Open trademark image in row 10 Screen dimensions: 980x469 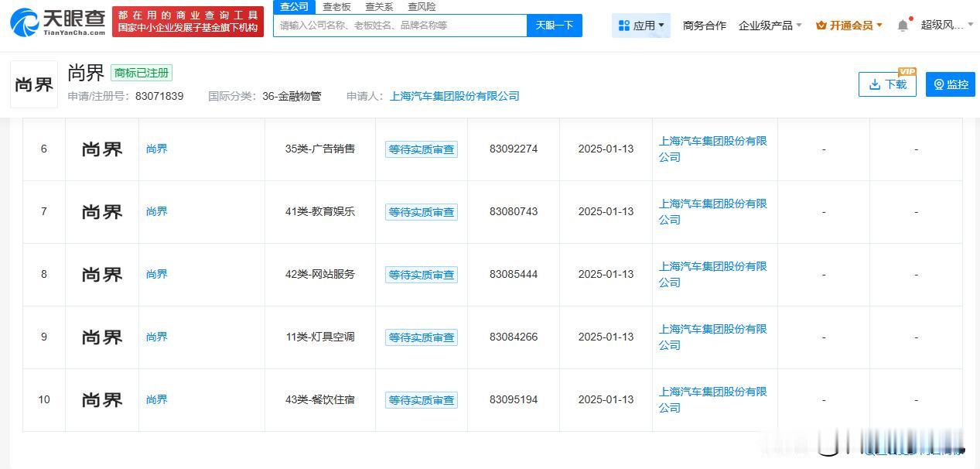[102, 400]
